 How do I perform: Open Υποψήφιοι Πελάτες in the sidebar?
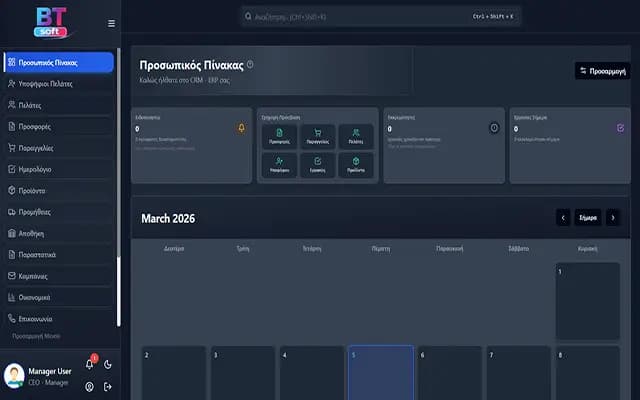coord(59,84)
